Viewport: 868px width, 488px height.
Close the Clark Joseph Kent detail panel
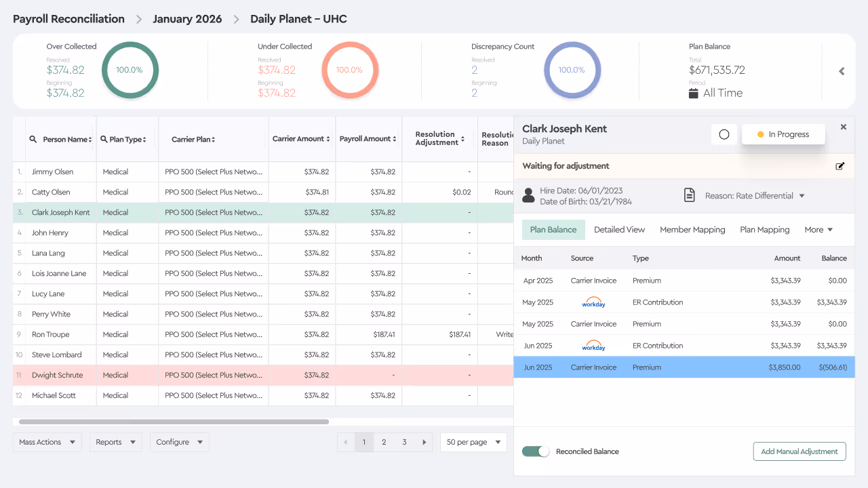[x=844, y=127]
